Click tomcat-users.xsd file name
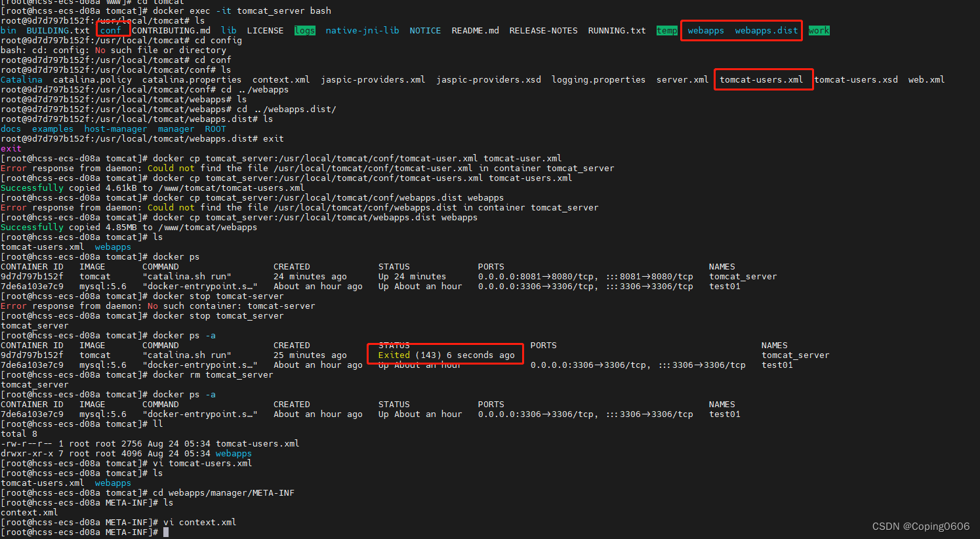Screen dimensions: 980x539 coord(856,80)
